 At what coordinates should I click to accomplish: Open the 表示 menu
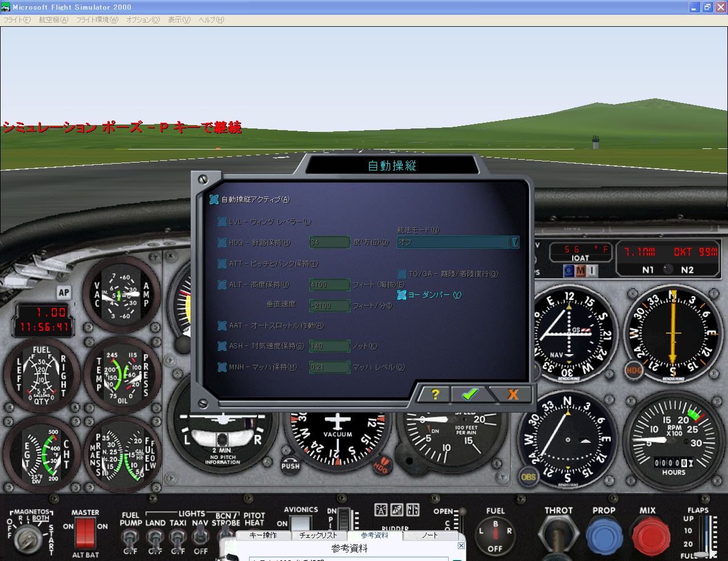(x=179, y=20)
